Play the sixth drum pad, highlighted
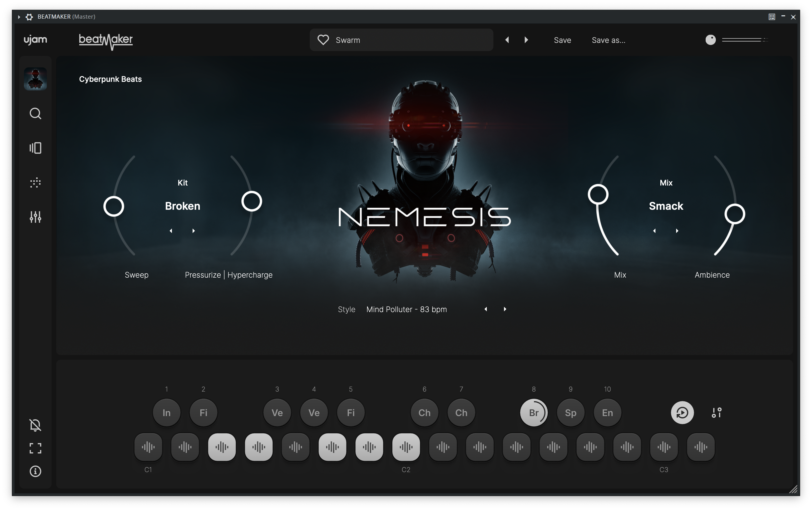812x510 pixels. (x=333, y=447)
